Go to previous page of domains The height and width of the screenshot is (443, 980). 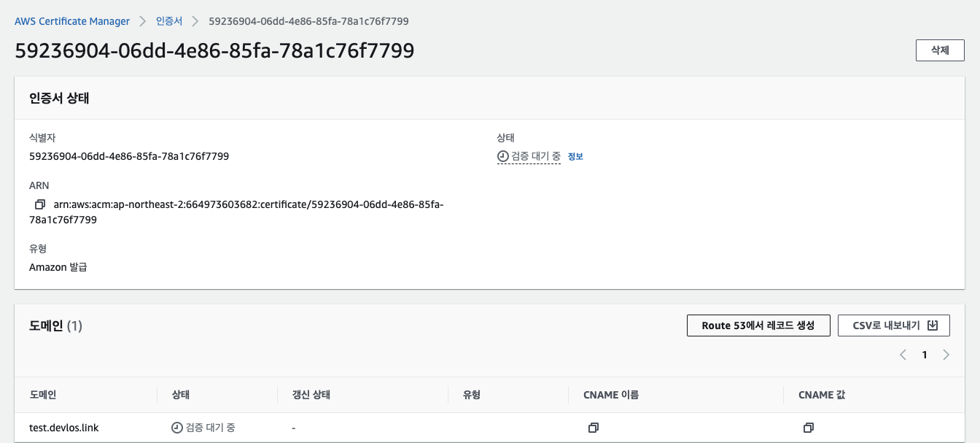[903, 355]
